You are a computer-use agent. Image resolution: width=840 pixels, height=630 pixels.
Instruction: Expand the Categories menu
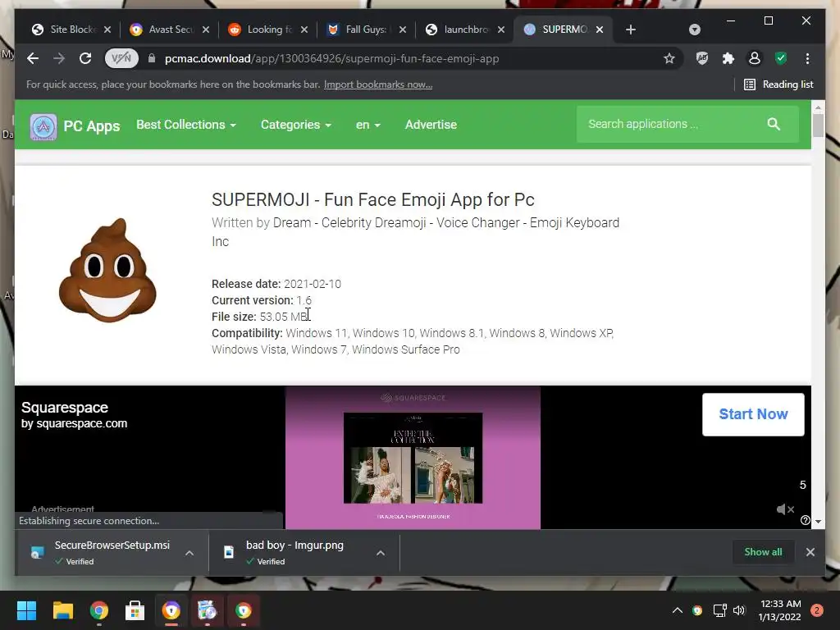coord(295,125)
